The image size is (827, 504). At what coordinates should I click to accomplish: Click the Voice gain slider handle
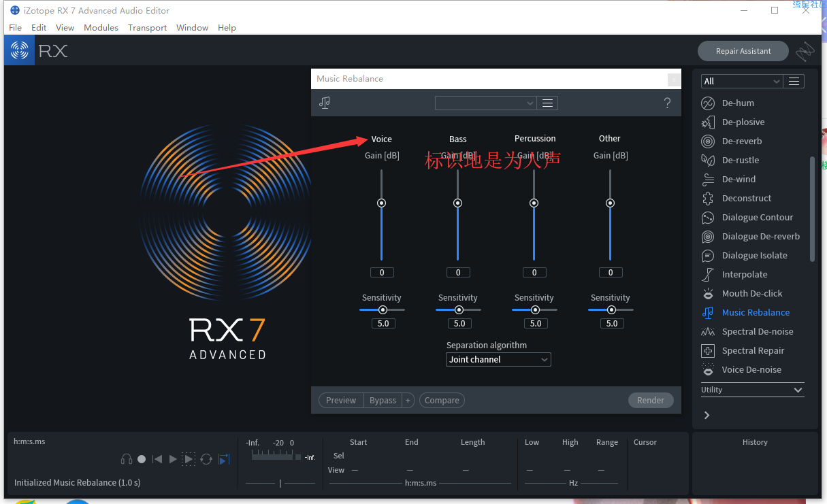(x=381, y=203)
